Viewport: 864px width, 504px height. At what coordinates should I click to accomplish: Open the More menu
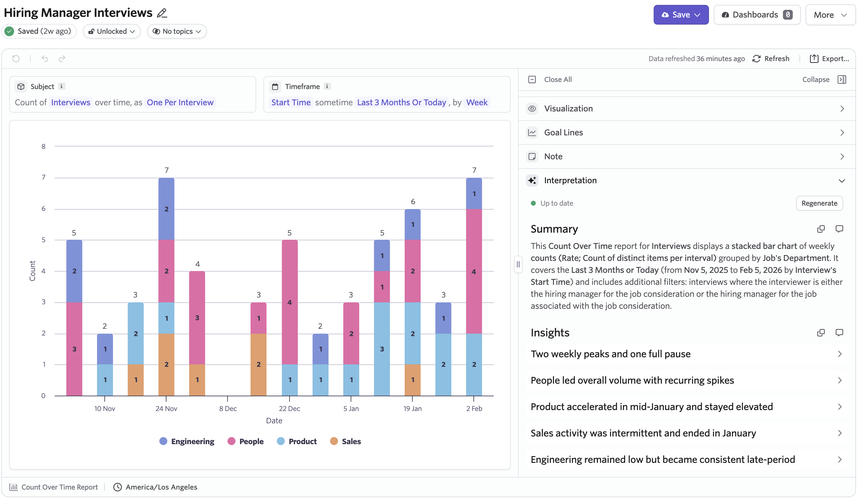coord(831,15)
